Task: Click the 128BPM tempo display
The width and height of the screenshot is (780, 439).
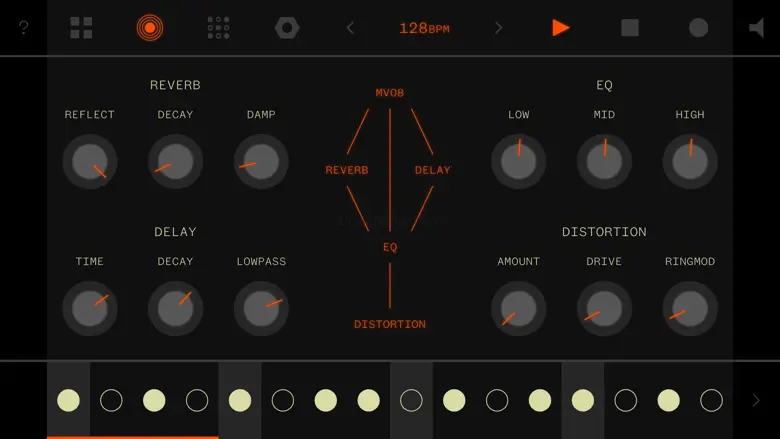Action: [x=424, y=28]
